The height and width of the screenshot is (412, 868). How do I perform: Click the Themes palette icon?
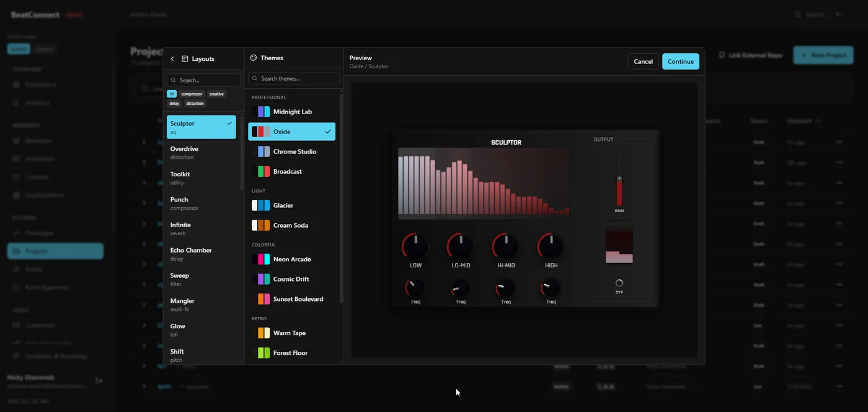click(254, 58)
